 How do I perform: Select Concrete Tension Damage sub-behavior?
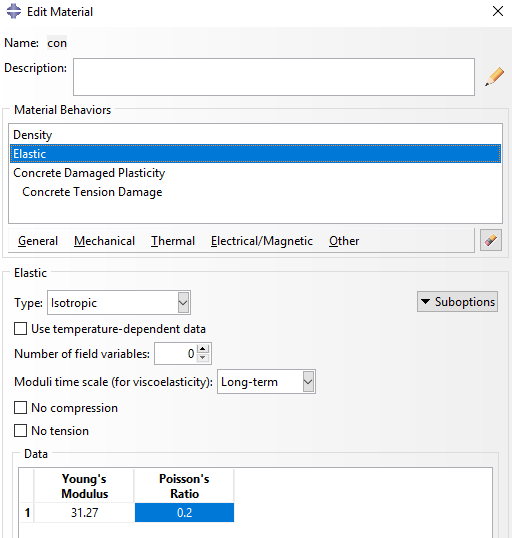pyautogui.click(x=92, y=192)
